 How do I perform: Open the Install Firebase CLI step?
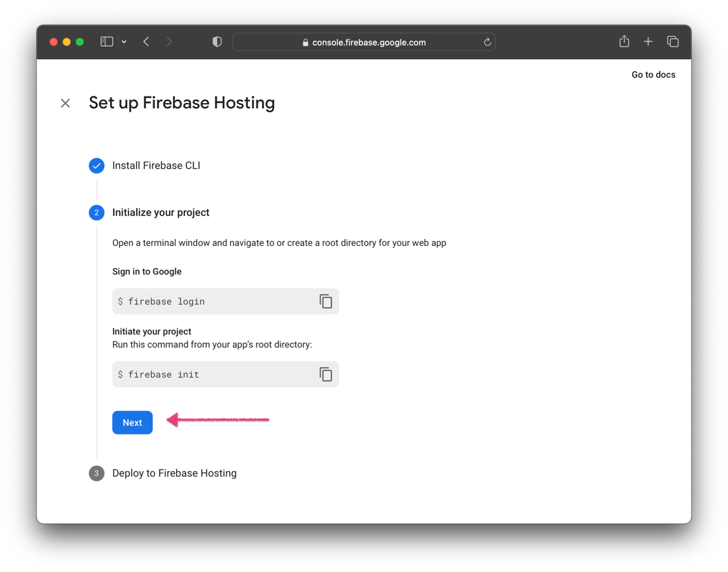click(156, 166)
